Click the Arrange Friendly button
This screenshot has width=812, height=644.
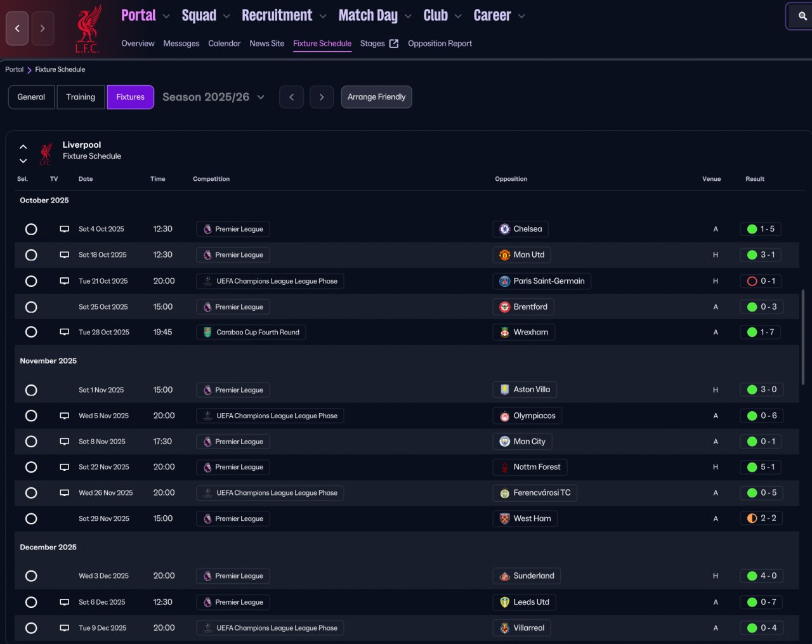click(377, 97)
